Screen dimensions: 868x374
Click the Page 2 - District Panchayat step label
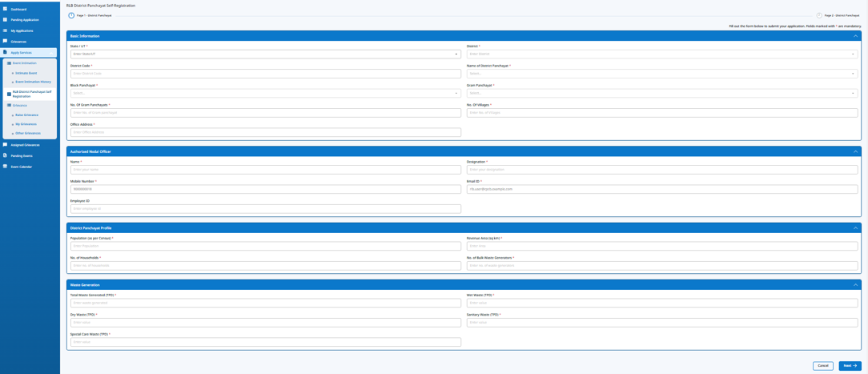pos(842,15)
